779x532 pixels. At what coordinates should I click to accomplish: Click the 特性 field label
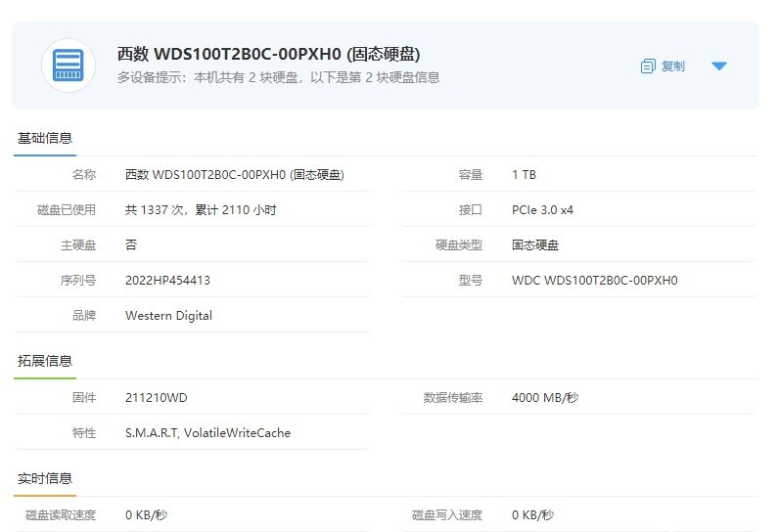[x=84, y=433]
